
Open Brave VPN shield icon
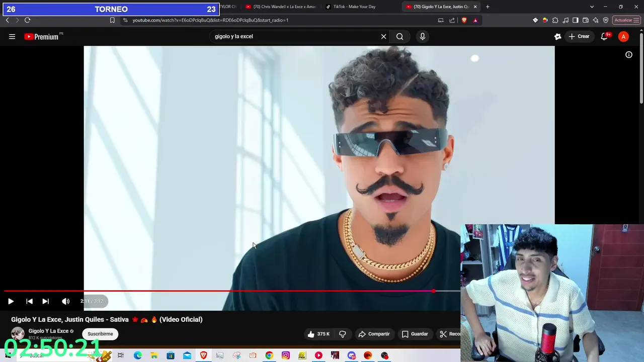tap(606, 20)
